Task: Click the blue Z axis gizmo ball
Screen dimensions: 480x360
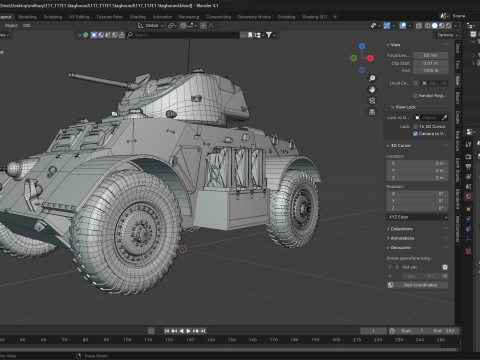Action: pyautogui.click(x=362, y=46)
